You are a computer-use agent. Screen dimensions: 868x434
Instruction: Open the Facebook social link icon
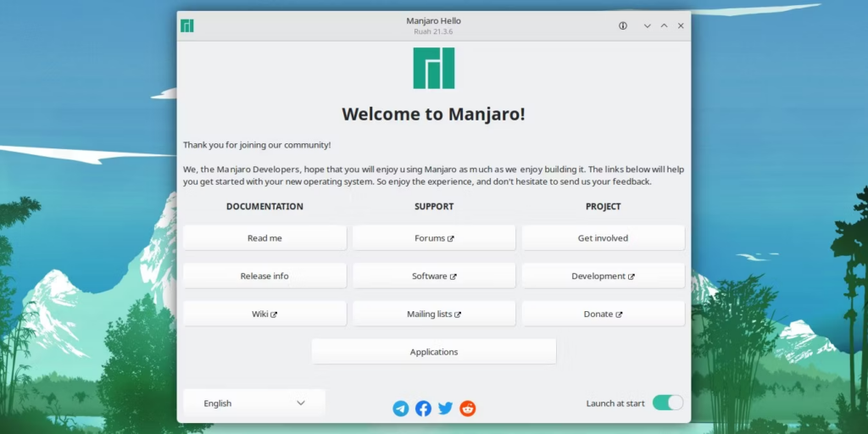tap(424, 409)
